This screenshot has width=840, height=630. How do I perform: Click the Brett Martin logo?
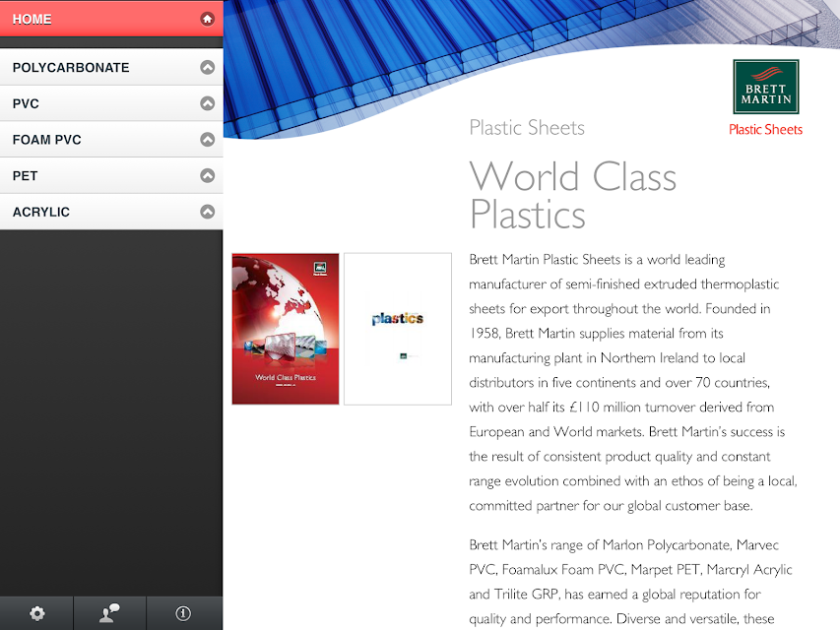pos(766,87)
